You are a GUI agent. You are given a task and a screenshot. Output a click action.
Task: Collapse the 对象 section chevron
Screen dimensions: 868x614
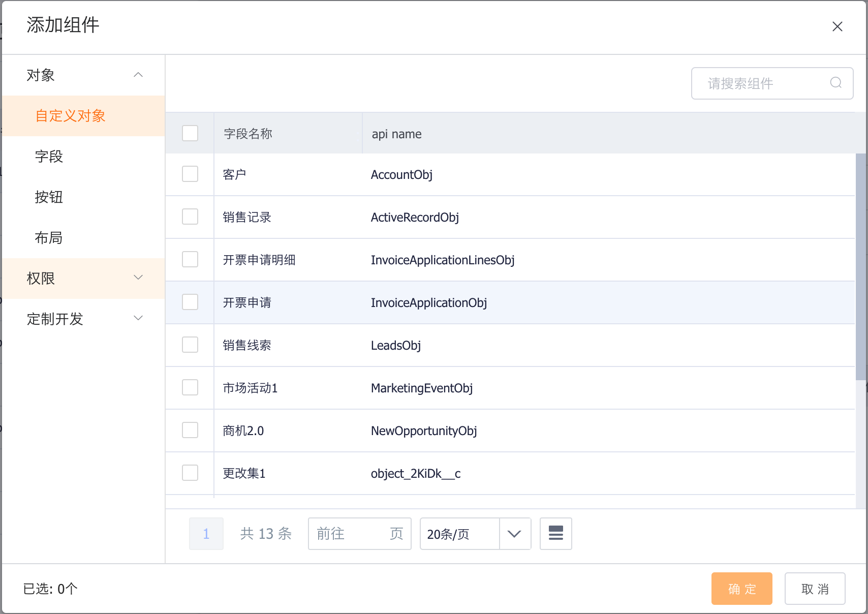click(138, 75)
